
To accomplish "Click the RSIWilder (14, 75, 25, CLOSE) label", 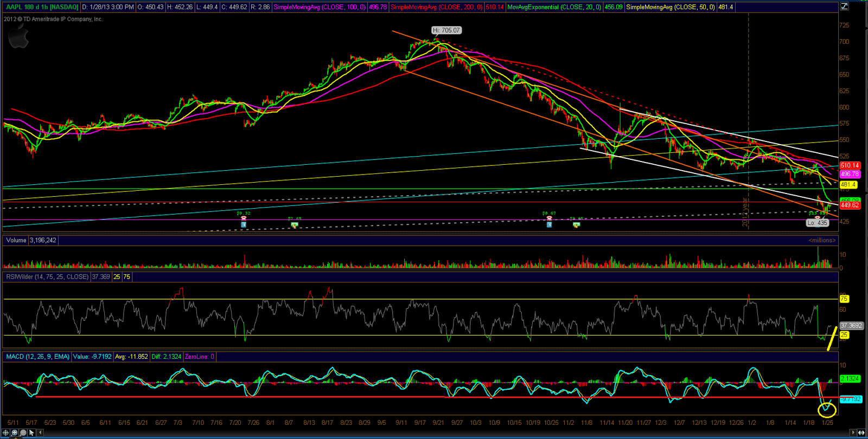I will click(47, 276).
